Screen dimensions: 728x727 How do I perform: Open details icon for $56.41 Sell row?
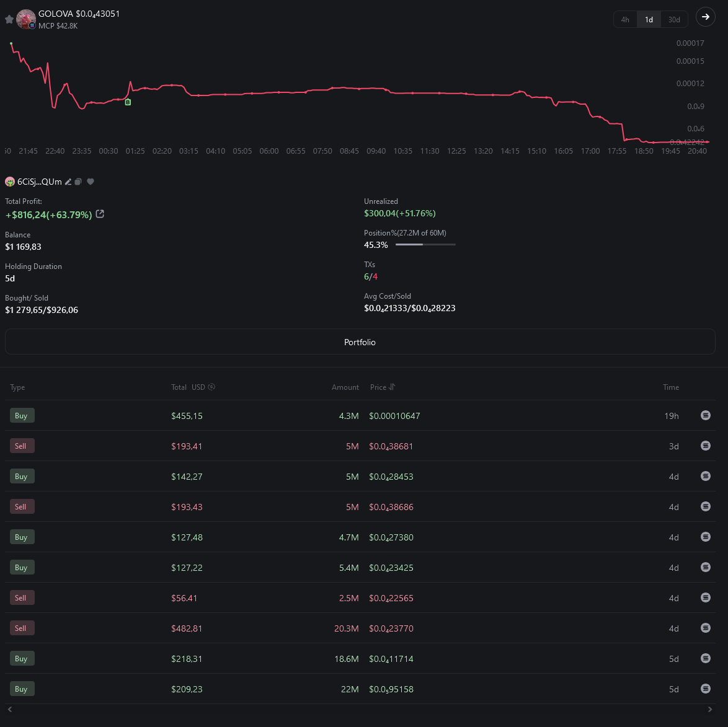point(705,597)
